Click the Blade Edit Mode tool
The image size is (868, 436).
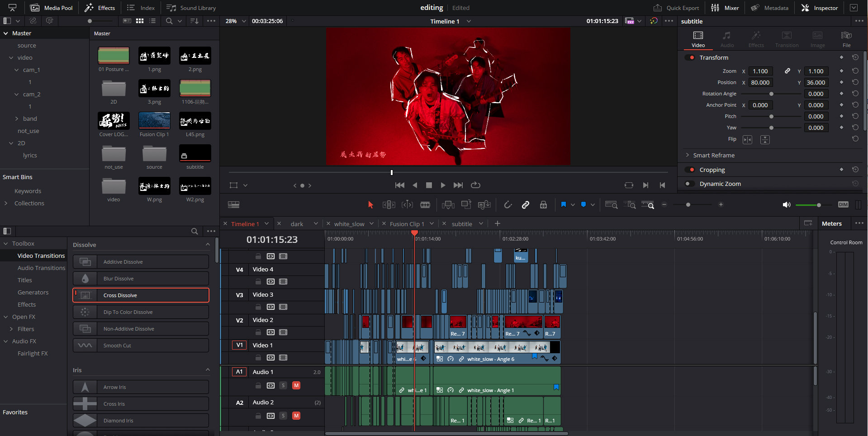[425, 205]
